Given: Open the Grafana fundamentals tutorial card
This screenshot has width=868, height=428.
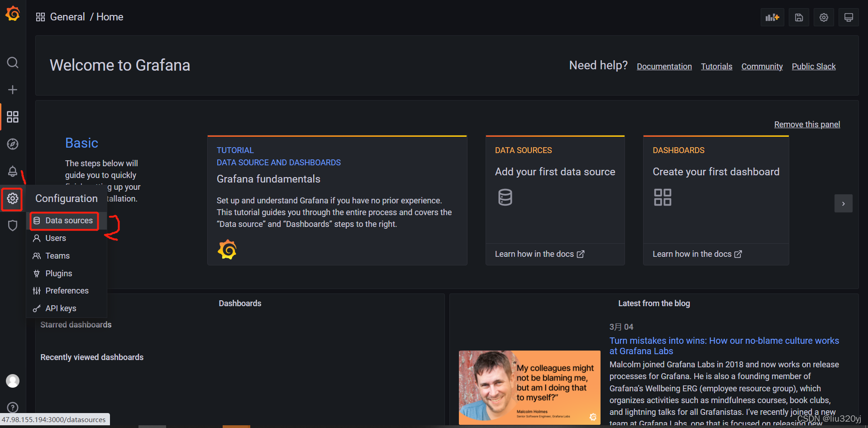Looking at the screenshot, I should tap(337, 200).
